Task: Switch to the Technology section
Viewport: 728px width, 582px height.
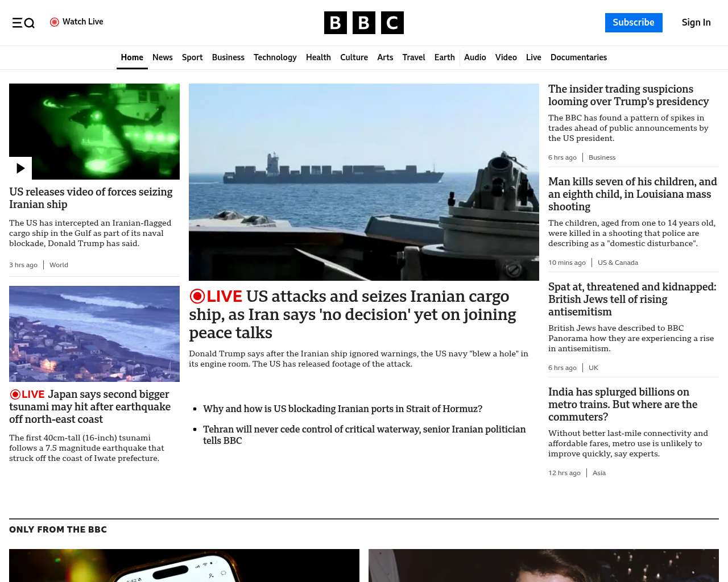Action: pyautogui.click(x=275, y=57)
